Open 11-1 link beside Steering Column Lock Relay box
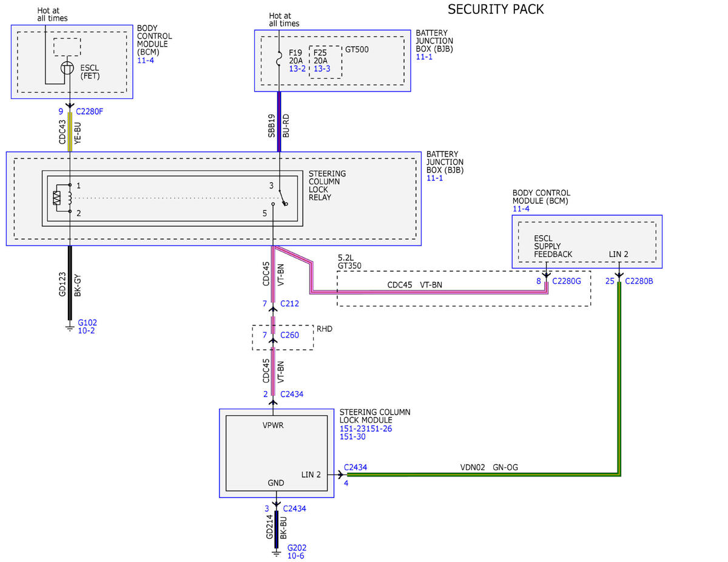Viewport: 728px width, 562px height. pyautogui.click(x=434, y=178)
